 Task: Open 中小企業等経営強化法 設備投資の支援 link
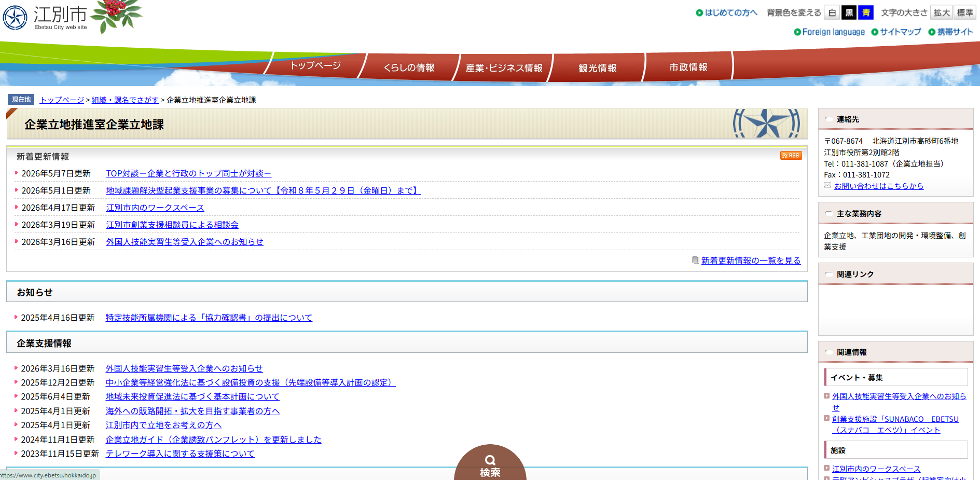coord(251,382)
